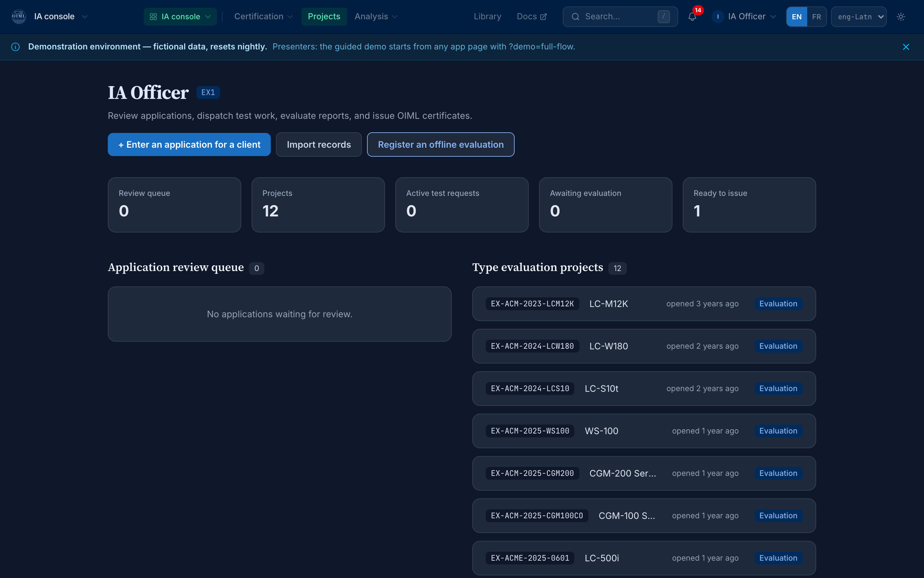This screenshot has width=924, height=578.
Task: Click the slash shortcut key hint
Action: (663, 17)
